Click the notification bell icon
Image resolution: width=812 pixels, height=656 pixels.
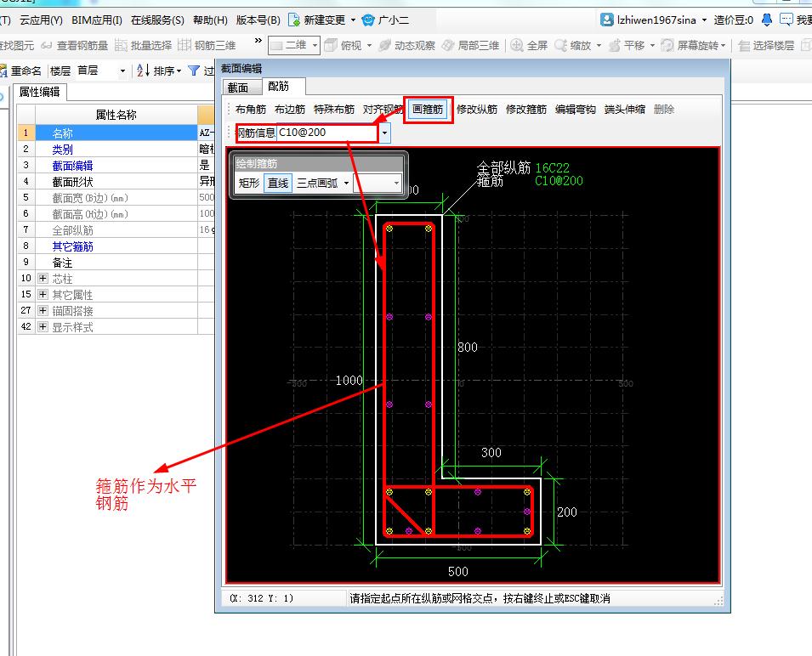point(767,20)
